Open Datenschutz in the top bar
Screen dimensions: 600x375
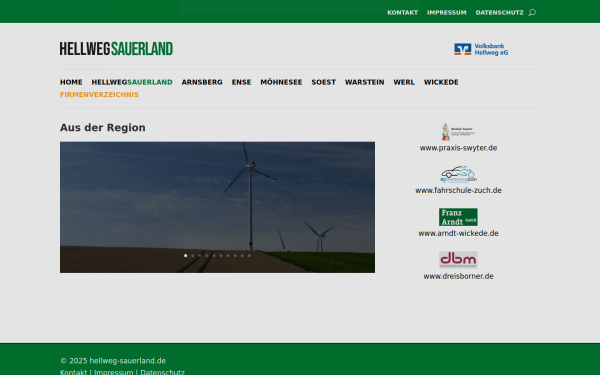[x=499, y=13]
